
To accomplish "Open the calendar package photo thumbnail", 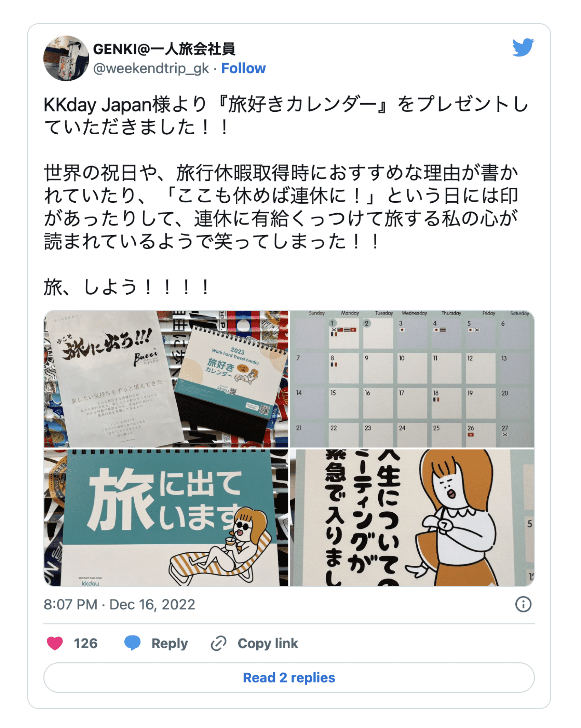I will point(166,379).
